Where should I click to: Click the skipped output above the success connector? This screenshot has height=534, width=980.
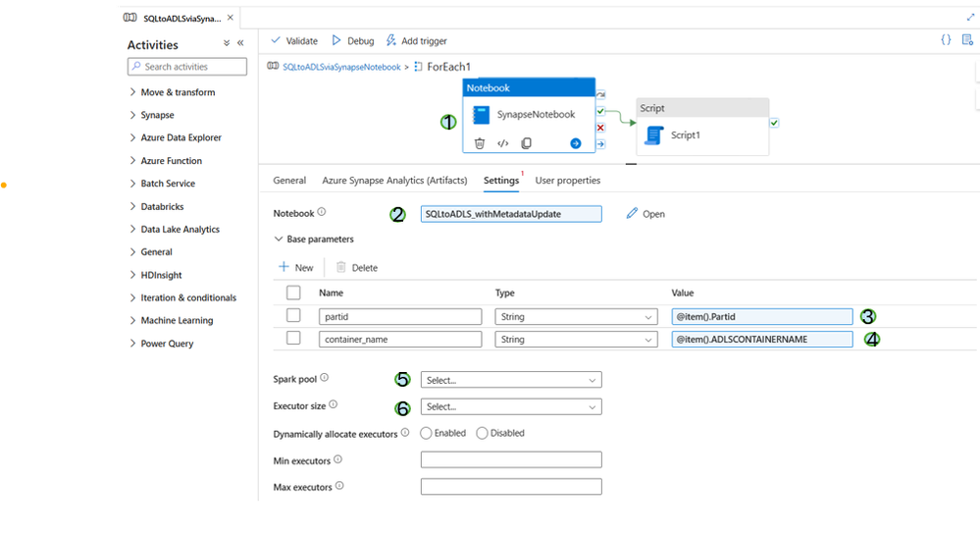[600, 95]
